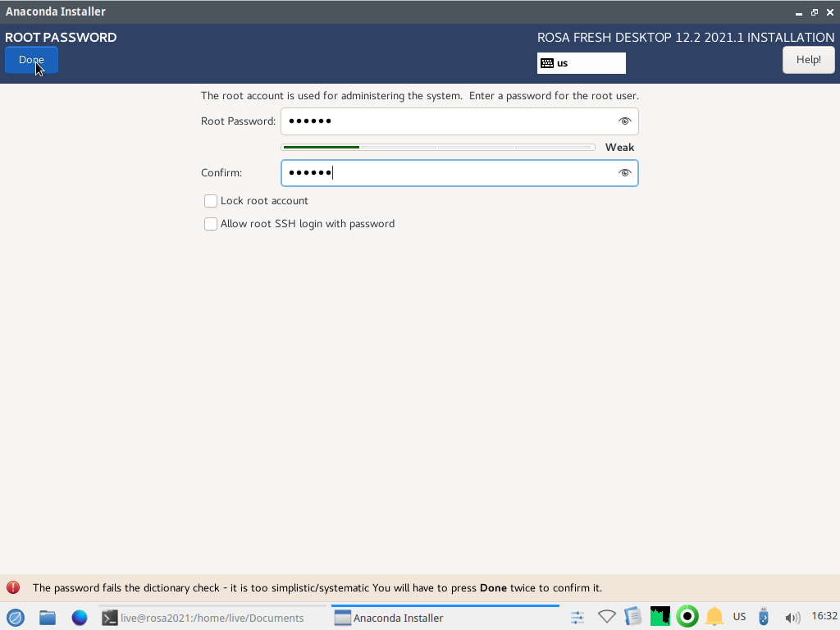The height and width of the screenshot is (630, 840).
Task: Open the web browser from taskbar
Action: [80, 618]
